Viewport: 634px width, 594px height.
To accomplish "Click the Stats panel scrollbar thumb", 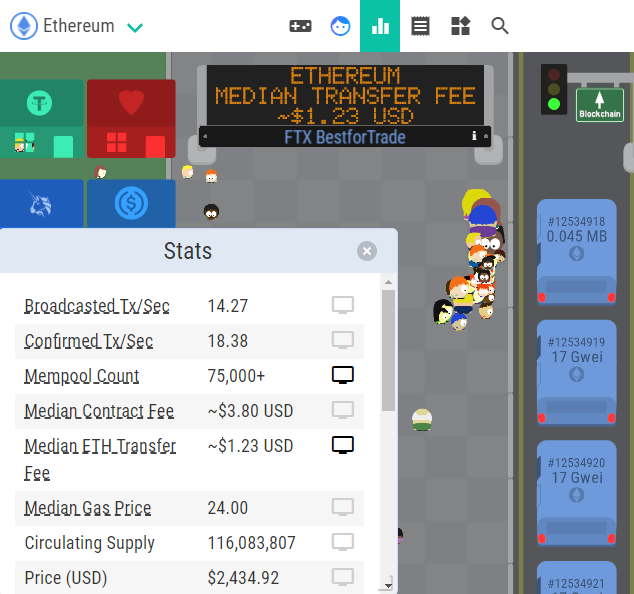I will coord(388,350).
